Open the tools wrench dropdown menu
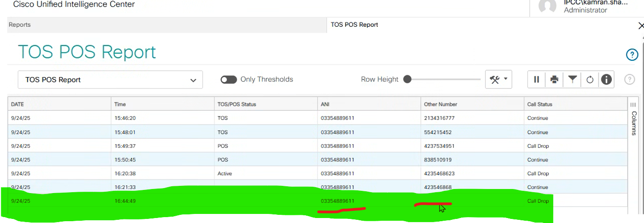Viewport: 644px width, 223px height. click(498, 80)
